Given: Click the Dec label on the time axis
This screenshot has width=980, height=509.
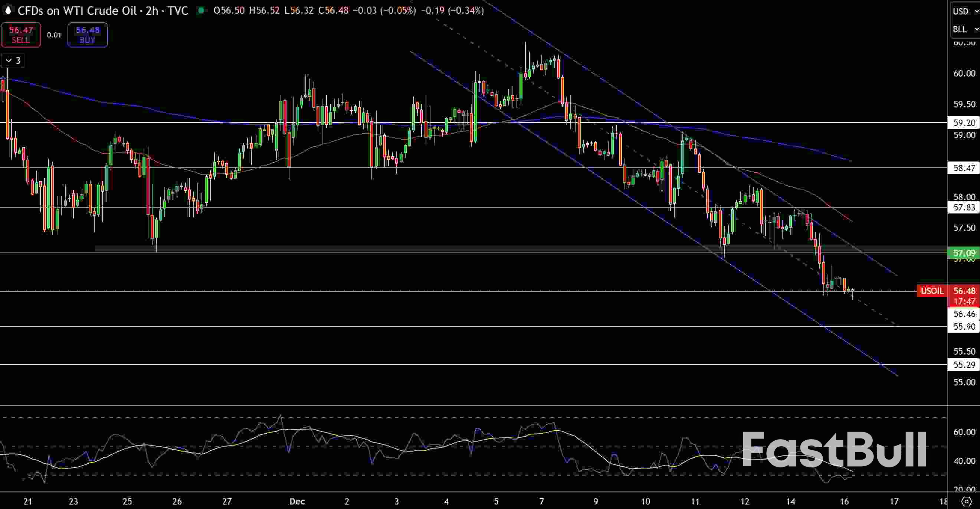Looking at the screenshot, I should 297,502.
